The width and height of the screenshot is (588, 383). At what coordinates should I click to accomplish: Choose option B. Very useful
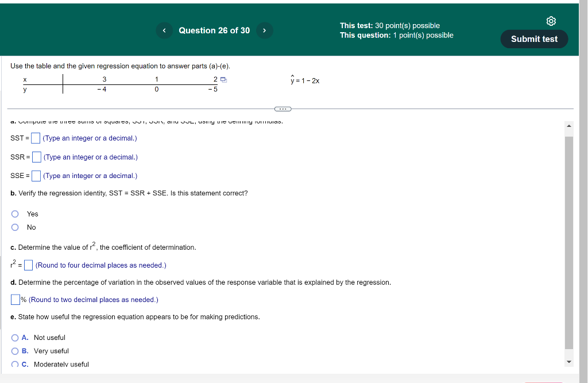[15, 351]
